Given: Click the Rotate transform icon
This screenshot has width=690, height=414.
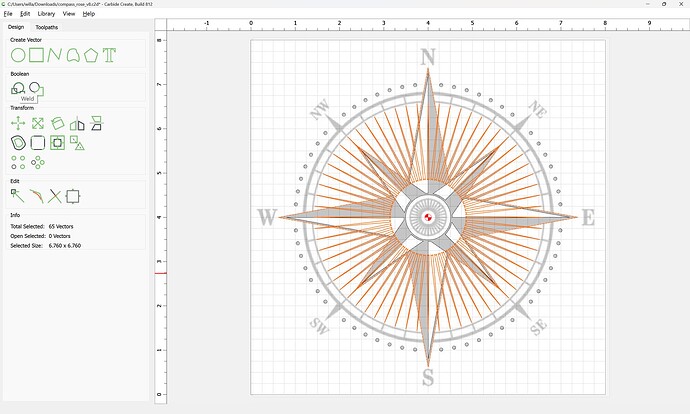Looking at the screenshot, I should (x=58, y=123).
